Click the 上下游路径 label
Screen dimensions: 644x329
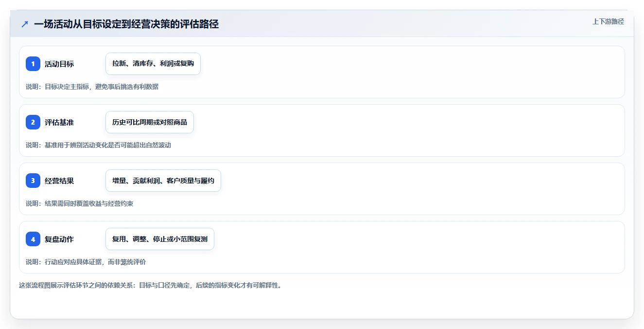(608, 21)
